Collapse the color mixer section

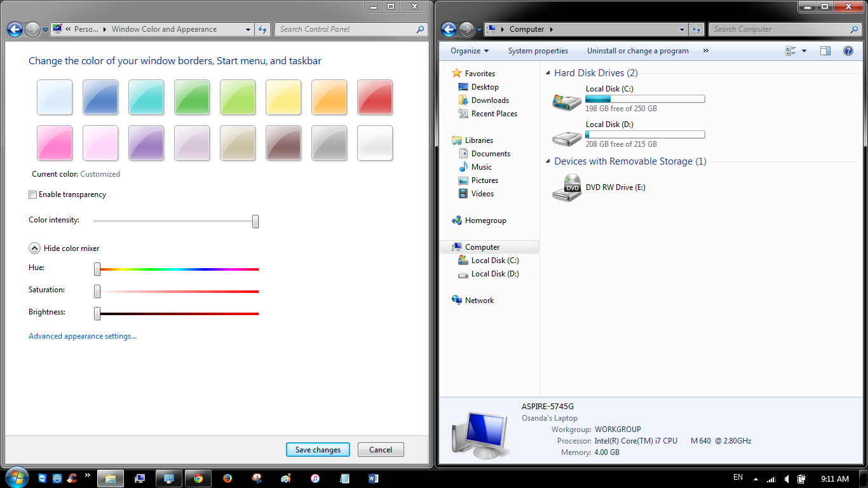[x=35, y=248]
